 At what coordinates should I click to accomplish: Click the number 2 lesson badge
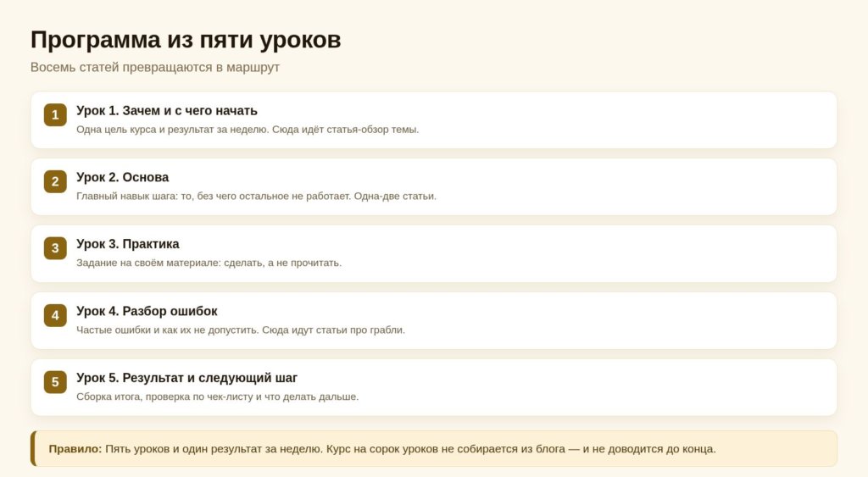pyautogui.click(x=55, y=181)
